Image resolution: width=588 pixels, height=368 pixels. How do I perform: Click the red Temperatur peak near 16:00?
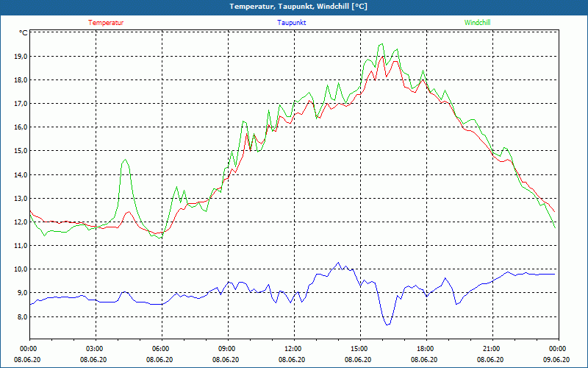tap(382, 57)
